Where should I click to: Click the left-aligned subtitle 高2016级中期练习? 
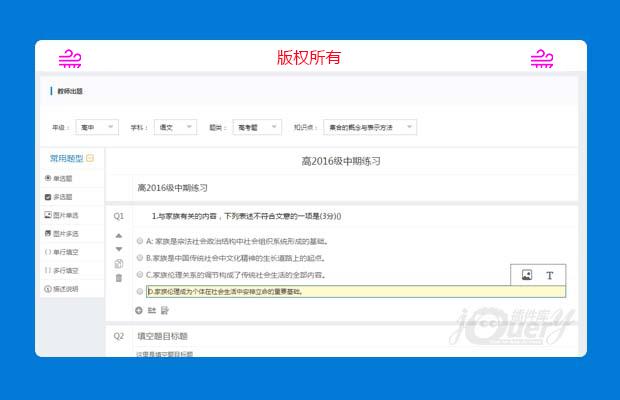[172, 188]
